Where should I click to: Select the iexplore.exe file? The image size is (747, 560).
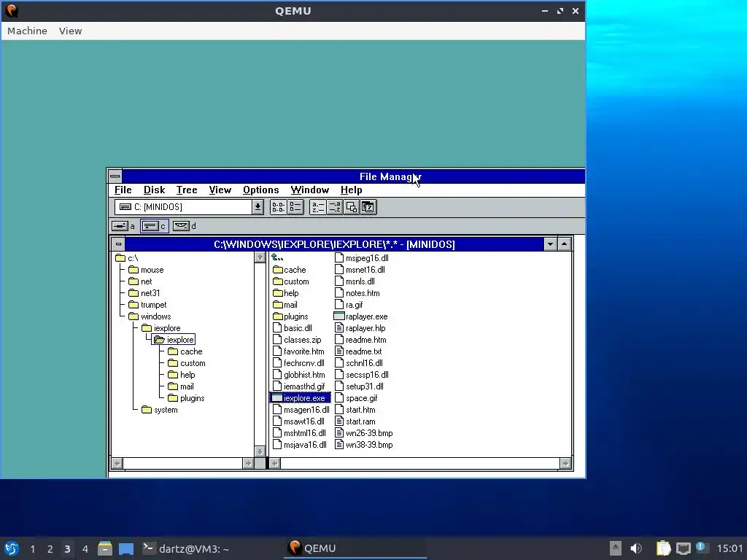(x=300, y=398)
